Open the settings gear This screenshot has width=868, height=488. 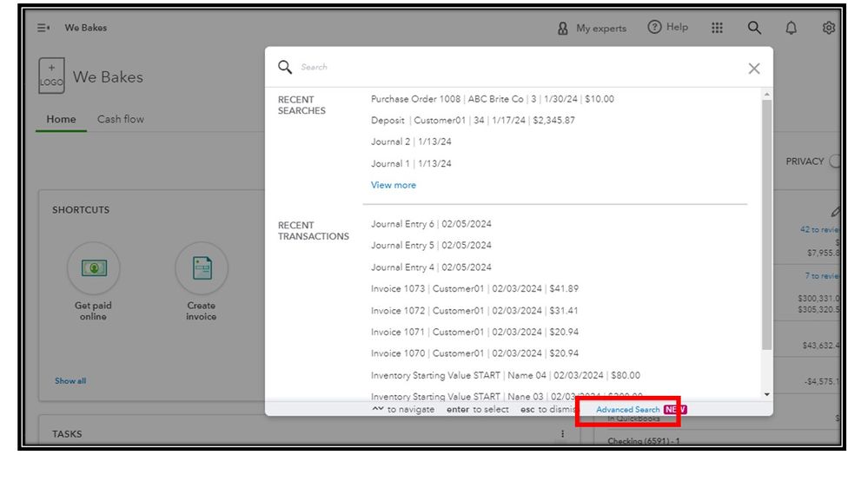(828, 28)
